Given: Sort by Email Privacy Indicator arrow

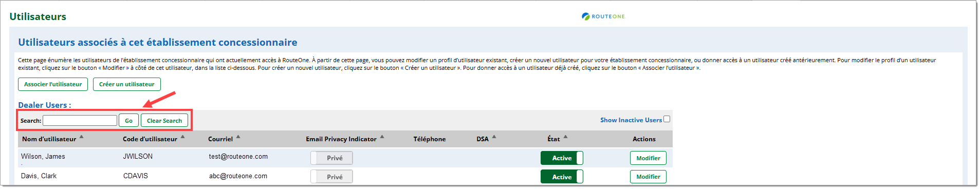Looking at the screenshot, I should (x=382, y=137).
